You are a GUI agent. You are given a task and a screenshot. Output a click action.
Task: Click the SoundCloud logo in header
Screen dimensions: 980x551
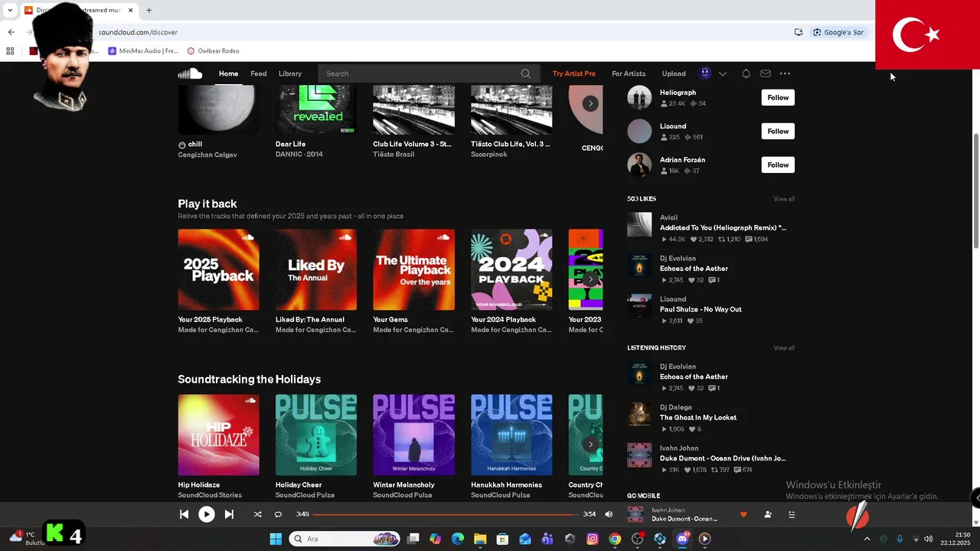[190, 73]
